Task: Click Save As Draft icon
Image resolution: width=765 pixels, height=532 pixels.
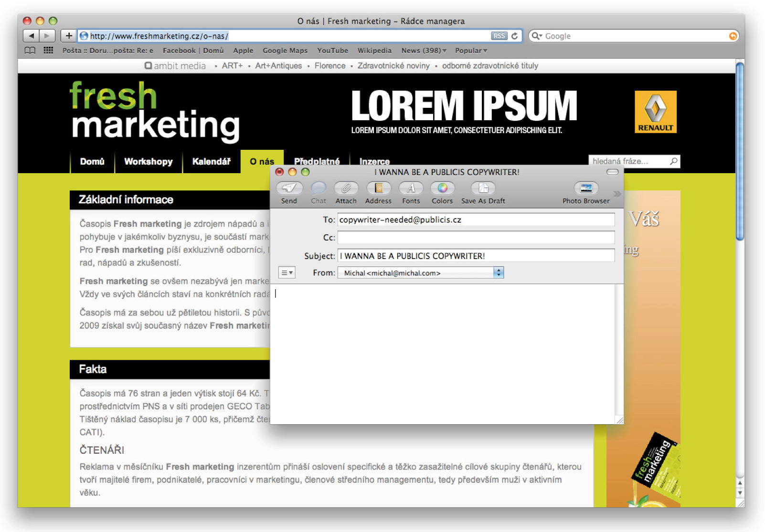Action: (x=483, y=188)
